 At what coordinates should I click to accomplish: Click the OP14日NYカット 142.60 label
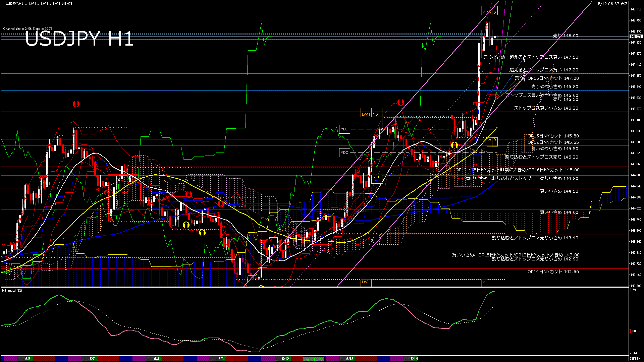click(x=553, y=271)
